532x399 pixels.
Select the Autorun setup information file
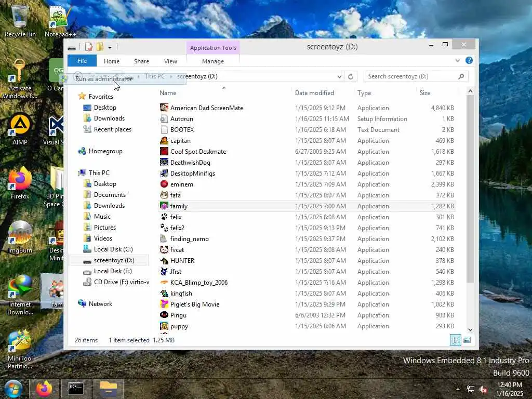tap(307, 119)
